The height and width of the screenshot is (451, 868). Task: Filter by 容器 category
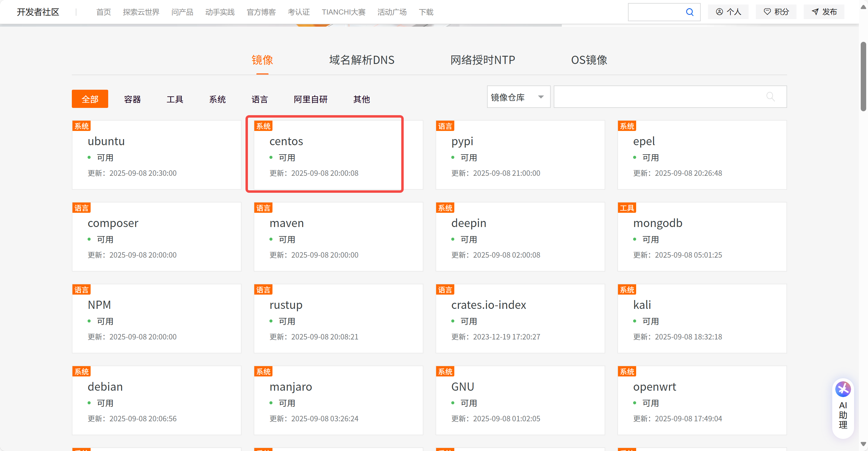tap(132, 99)
